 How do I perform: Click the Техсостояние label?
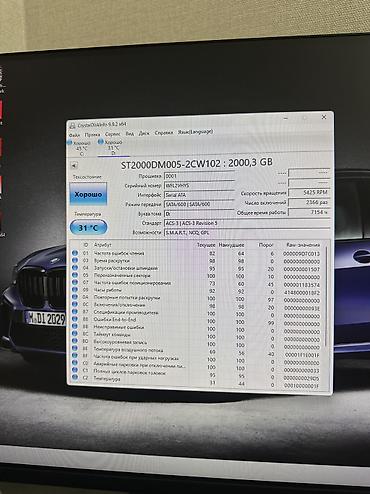pos(87,177)
